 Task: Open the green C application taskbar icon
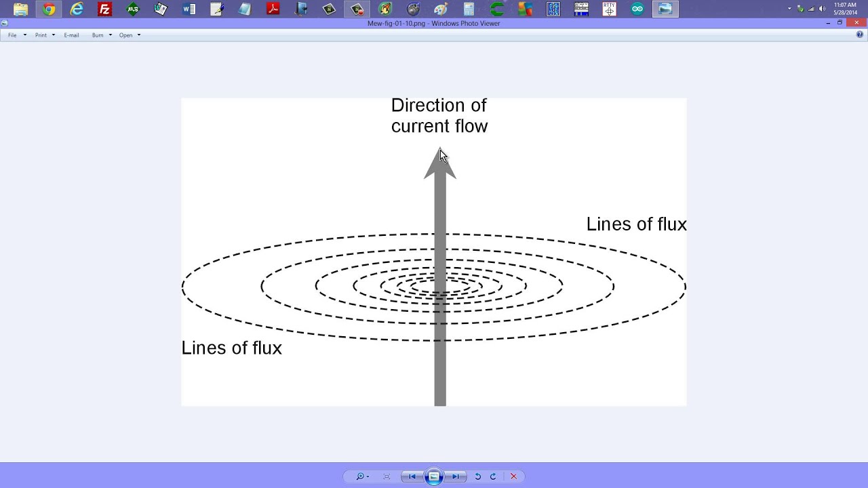click(497, 9)
